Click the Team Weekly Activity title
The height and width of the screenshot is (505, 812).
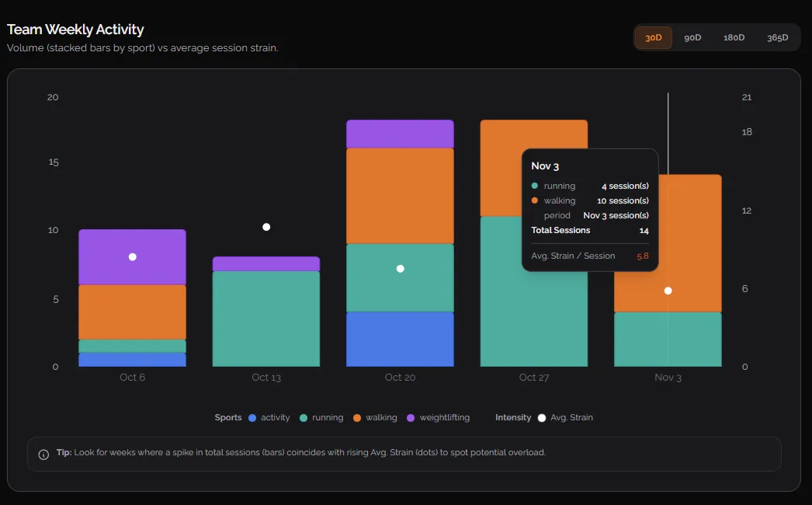pyautogui.click(x=75, y=29)
